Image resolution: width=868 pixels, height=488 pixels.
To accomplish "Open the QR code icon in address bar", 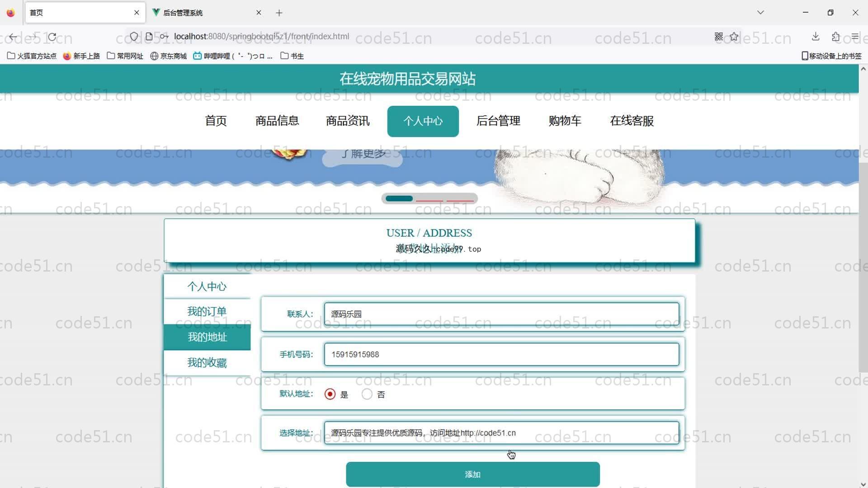I will [x=719, y=36].
